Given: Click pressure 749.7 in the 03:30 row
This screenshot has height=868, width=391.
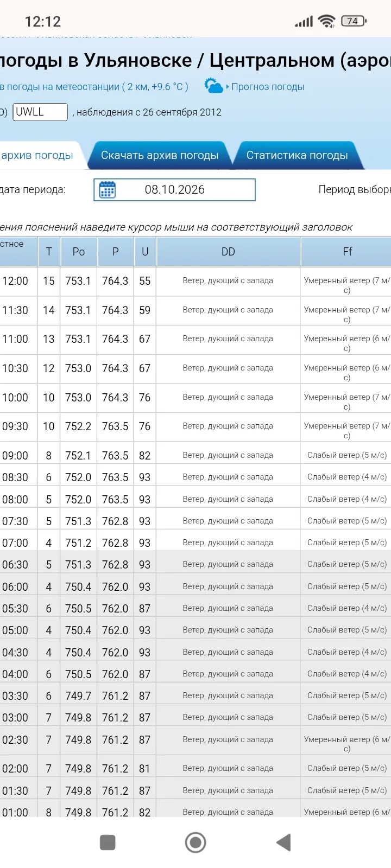Looking at the screenshot, I should coord(79,696).
